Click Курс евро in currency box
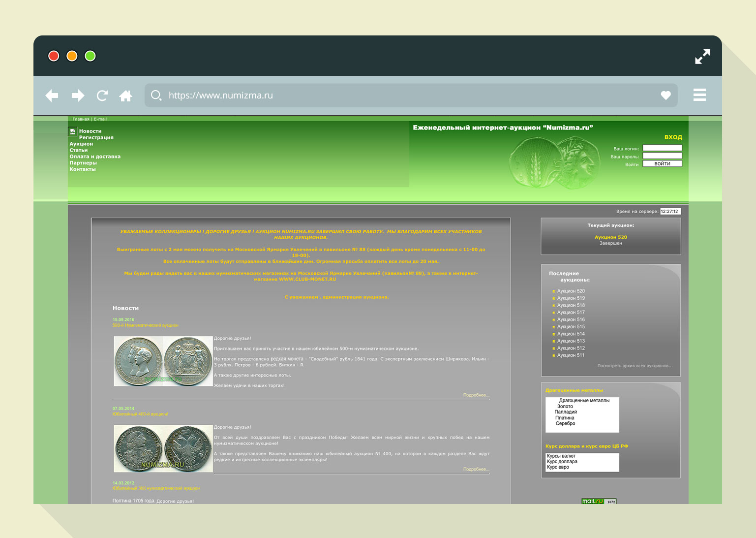The image size is (756, 538). (558, 468)
